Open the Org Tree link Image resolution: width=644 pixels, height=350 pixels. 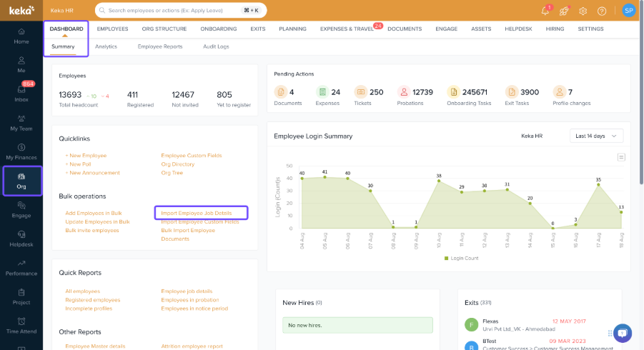172,173
